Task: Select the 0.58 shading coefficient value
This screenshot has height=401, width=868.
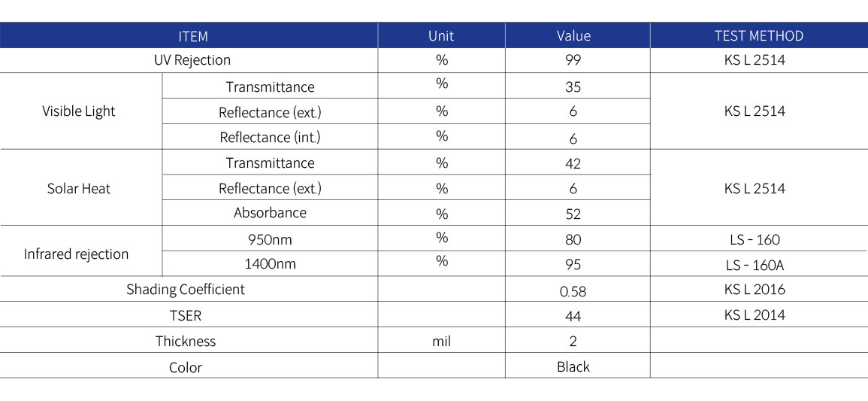Action: click(x=573, y=290)
